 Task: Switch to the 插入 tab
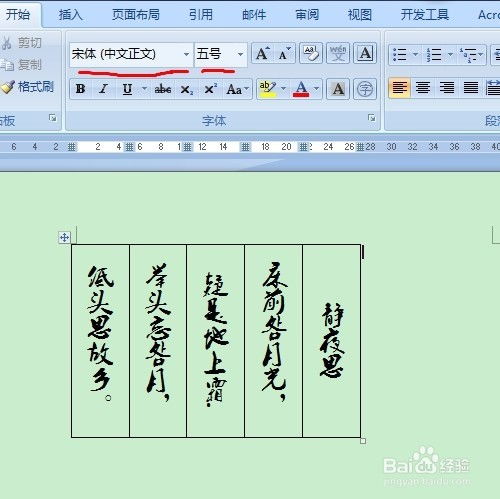pyautogui.click(x=71, y=15)
